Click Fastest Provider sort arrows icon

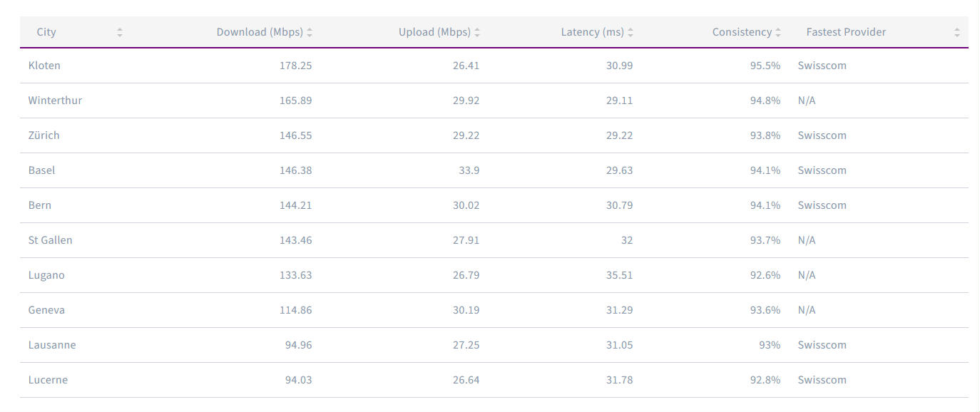pos(957,32)
